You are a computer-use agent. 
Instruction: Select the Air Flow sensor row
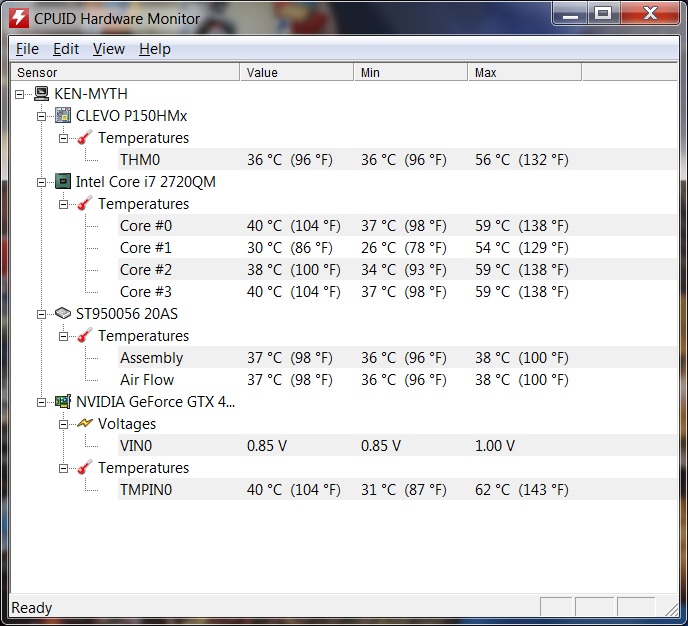tap(397, 379)
